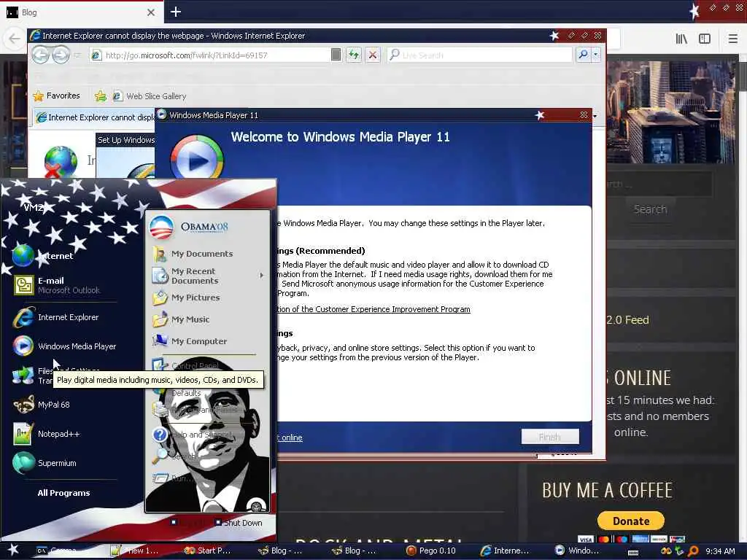Open All Programs list

point(64,493)
